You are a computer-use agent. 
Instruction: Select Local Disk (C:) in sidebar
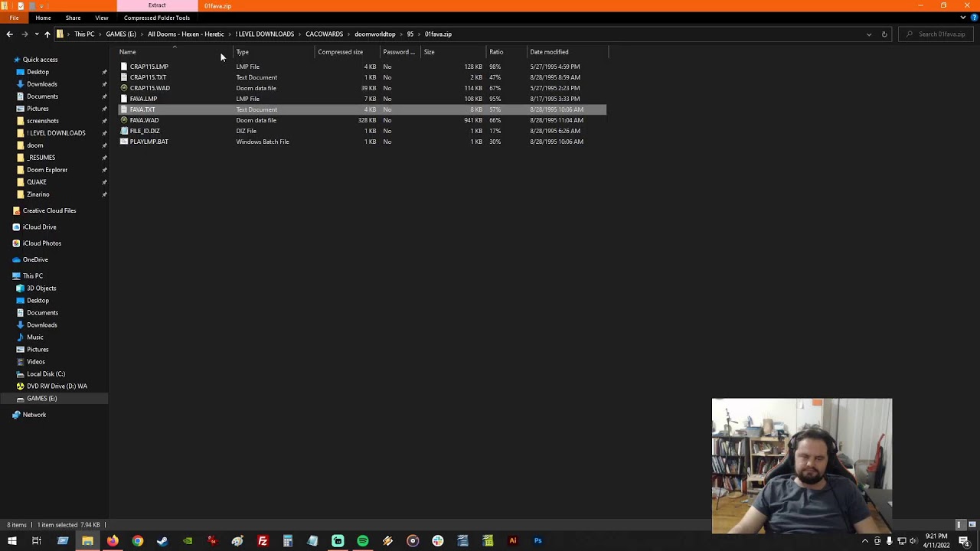pyautogui.click(x=46, y=374)
